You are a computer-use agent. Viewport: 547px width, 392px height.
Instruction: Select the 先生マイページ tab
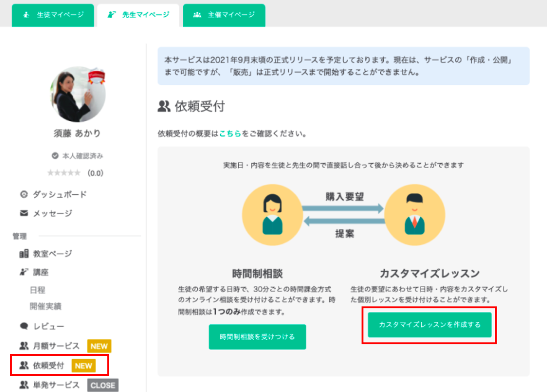tap(138, 15)
